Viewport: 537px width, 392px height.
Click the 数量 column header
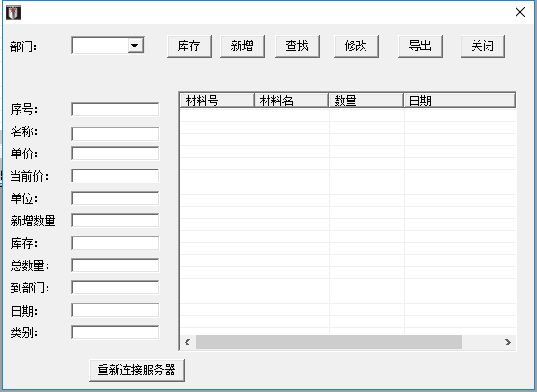[365, 101]
